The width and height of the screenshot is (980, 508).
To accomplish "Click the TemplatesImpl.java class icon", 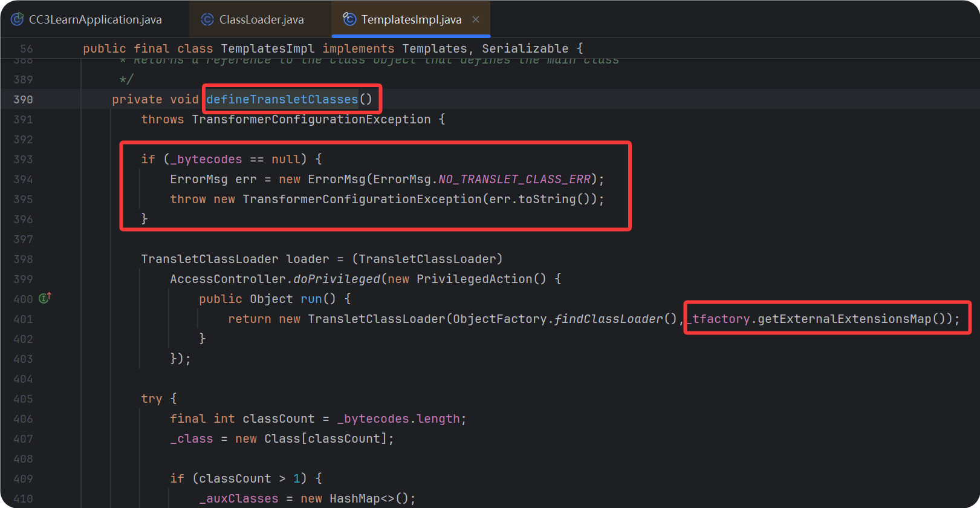I will [x=349, y=19].
